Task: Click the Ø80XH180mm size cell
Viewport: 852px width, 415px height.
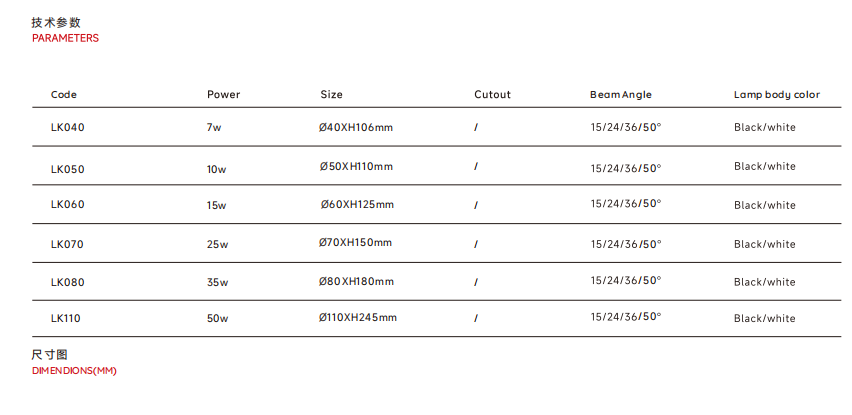Action: pyautogui.click(x=356, y=282)
